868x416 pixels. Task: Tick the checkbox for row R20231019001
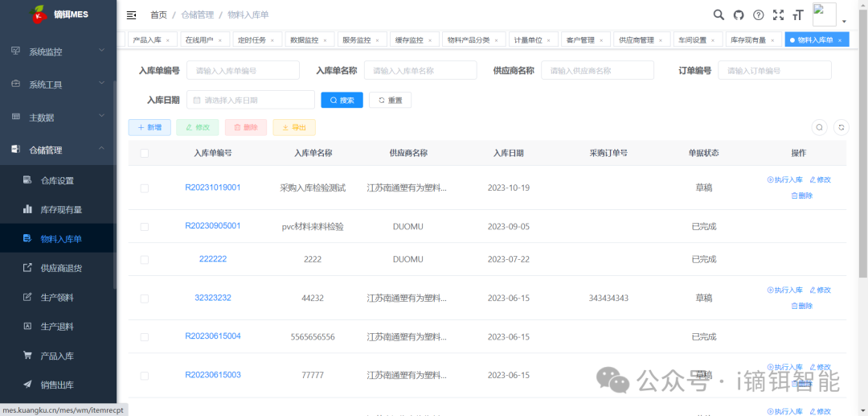tap(145, 187)
